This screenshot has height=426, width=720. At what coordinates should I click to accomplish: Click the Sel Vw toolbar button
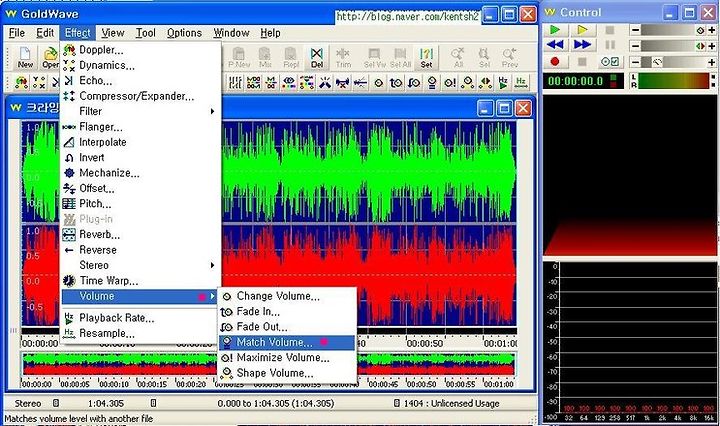(x=375, y=58)
